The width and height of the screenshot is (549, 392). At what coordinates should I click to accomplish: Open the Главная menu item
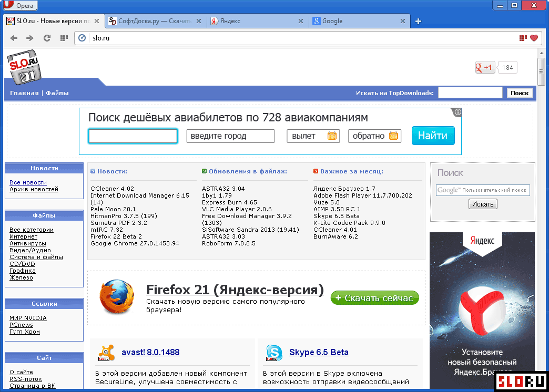(24, 93)
